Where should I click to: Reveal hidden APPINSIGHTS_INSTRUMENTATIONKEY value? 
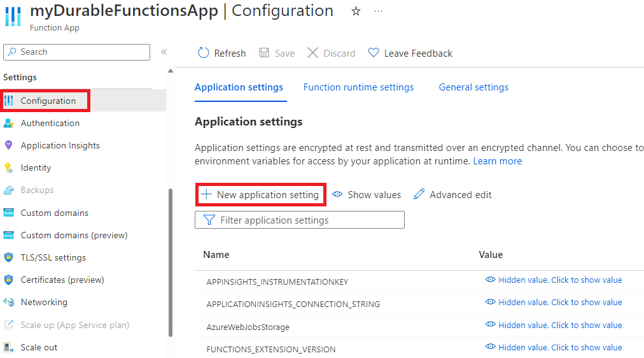[x=554, y=280]
